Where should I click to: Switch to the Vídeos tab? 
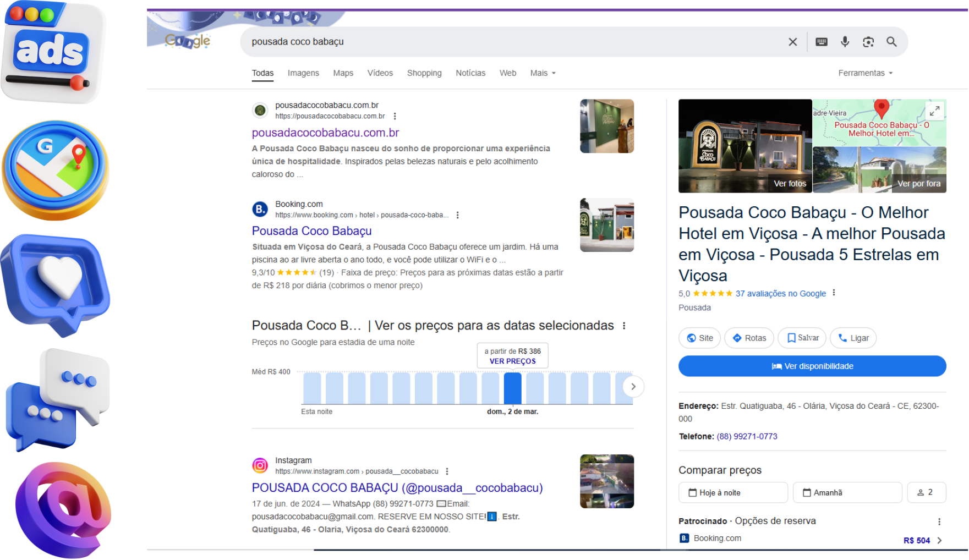(x=380, y=73)
